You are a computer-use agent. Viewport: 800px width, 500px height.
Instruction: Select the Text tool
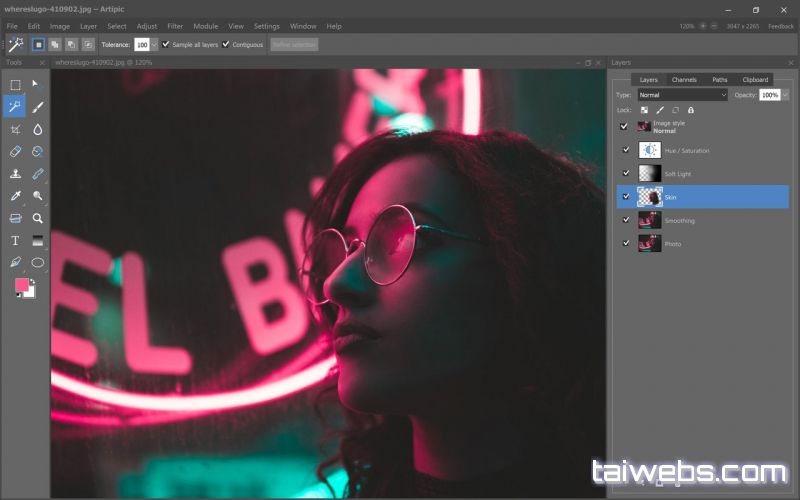coord(15,240)
